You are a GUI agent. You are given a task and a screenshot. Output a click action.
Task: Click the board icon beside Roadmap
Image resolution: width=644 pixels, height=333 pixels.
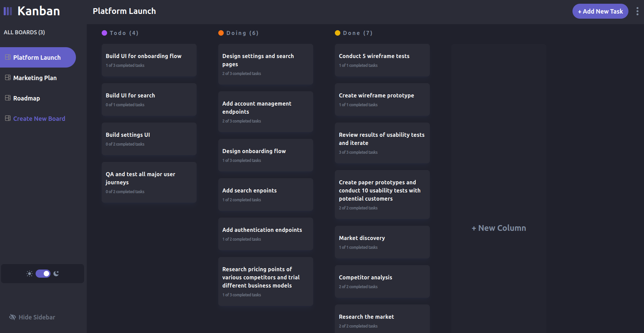tap(8, 98)
